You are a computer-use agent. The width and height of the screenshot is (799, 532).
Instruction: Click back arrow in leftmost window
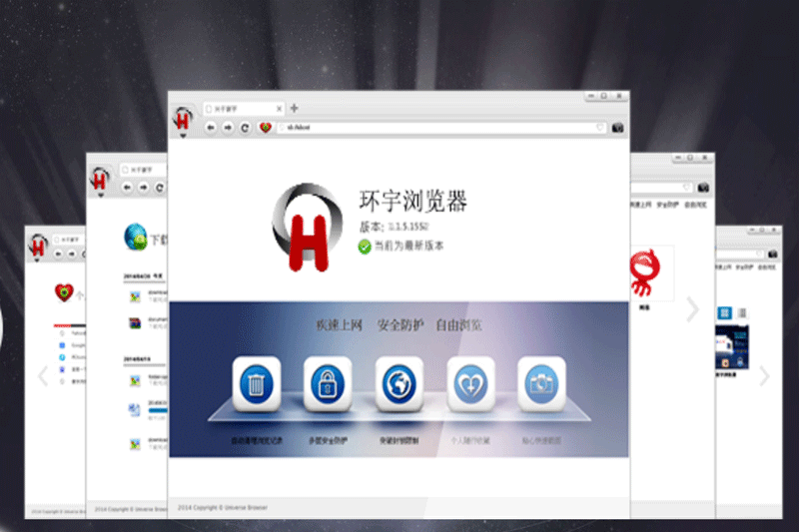pos(59,254)
